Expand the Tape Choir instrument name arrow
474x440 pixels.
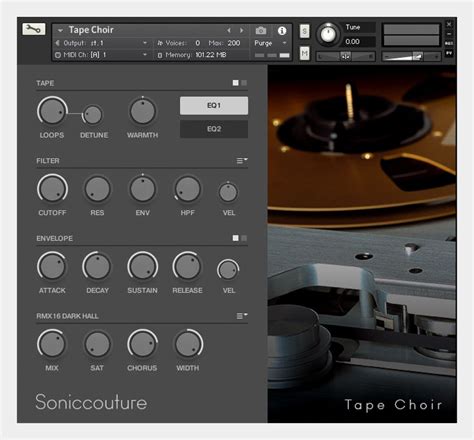tap(60, 30)
